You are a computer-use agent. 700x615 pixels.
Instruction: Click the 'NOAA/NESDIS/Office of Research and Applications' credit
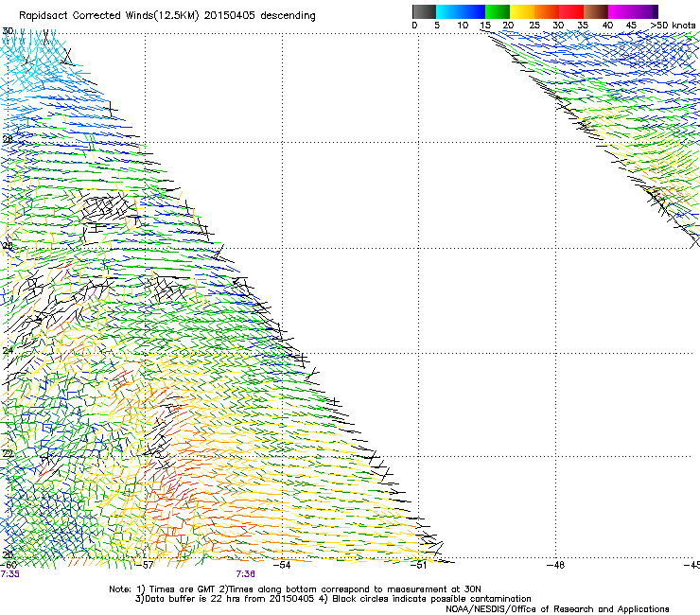tap(557, 609)
